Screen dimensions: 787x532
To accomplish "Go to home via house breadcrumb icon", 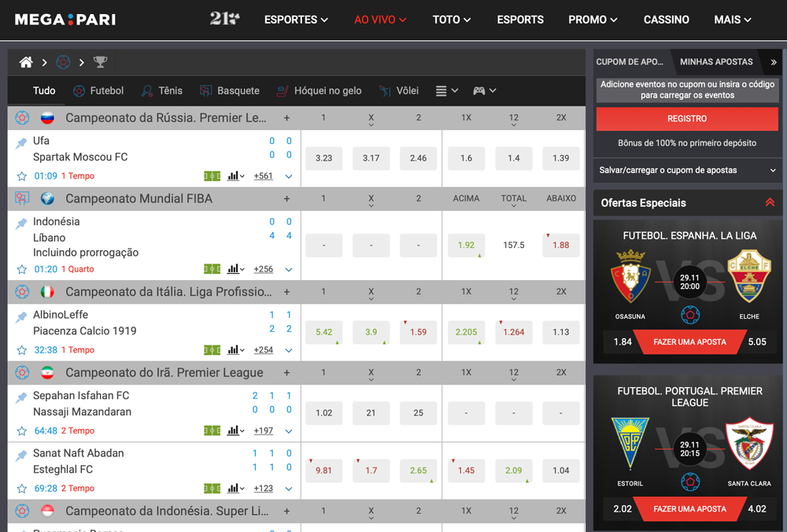I will [26, 62].
